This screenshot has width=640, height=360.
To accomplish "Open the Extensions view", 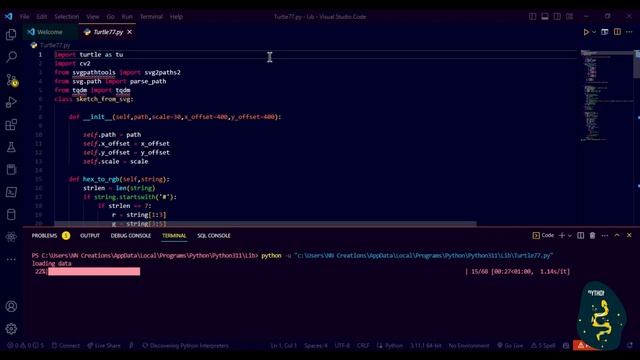I will coord(11,124).
